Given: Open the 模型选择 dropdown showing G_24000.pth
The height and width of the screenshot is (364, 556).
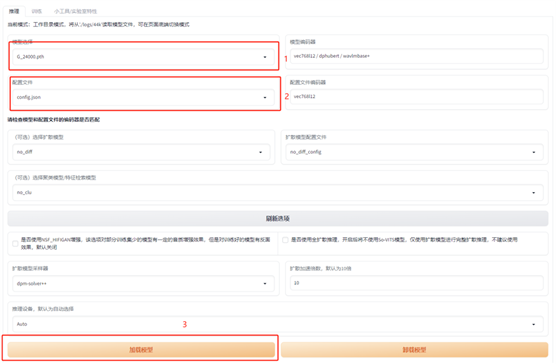Looking at the screenshot, I should tap(143, 57).
